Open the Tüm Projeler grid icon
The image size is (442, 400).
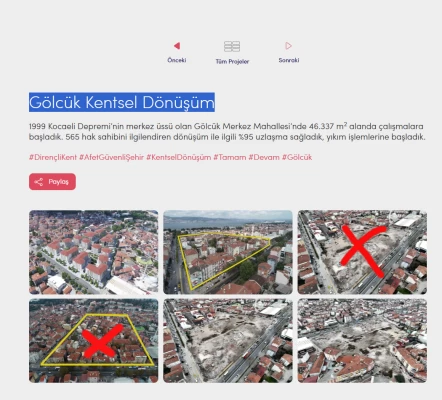point(232,46)
